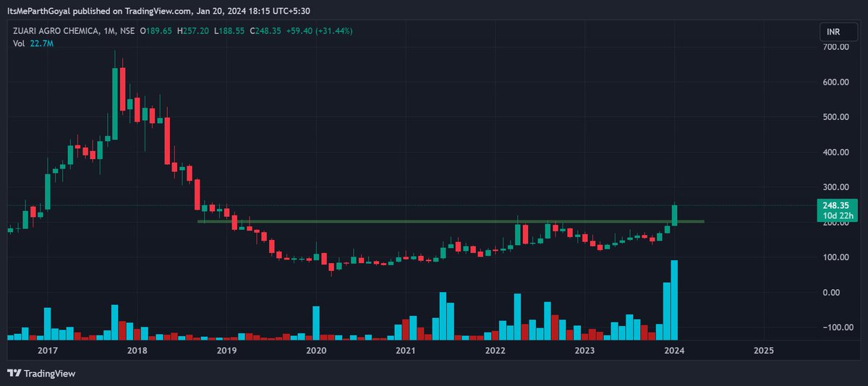Click the Vol indicator label
Viewport: 868px width, 386px height.
(20, 44)
